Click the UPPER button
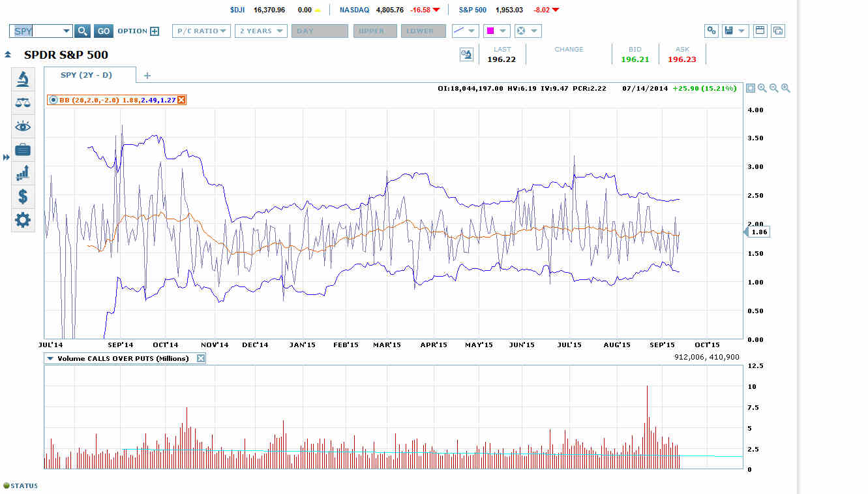 (375, 31)
